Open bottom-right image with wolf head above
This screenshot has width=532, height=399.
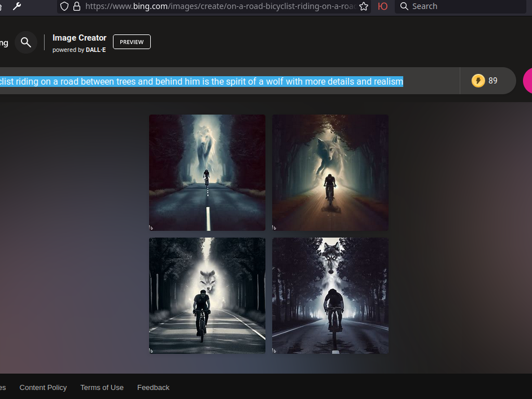pyautogui.click(x=330, y=296)
